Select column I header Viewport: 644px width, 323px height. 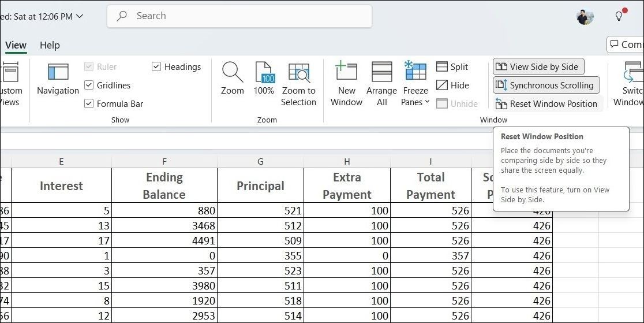coord(430,162)
